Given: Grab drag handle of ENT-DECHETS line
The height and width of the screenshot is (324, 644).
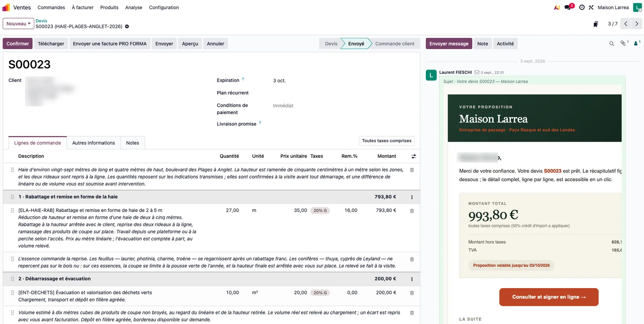Looking at the screenshot, I should coord(12,293).
